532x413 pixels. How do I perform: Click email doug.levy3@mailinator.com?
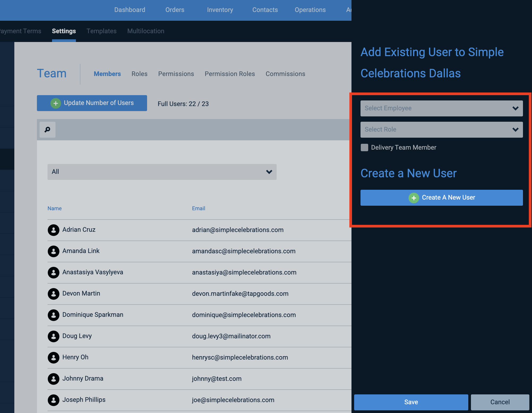(231, 336)
